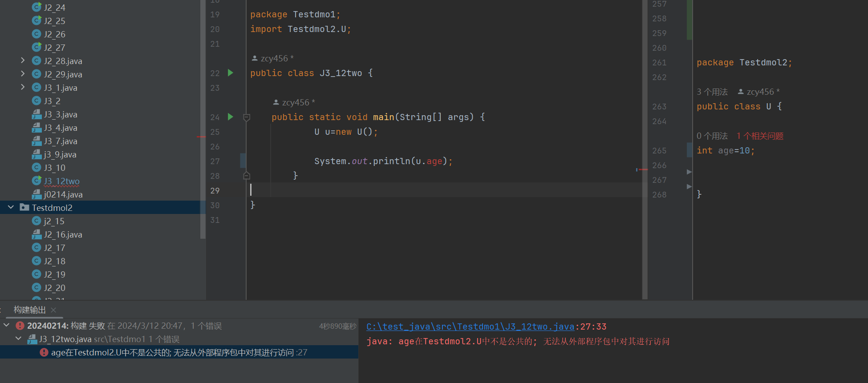Image resolution: width=868 pixels, height=383 pixels.
Task: Select J2_26 class icon
Action: tap(37, 34)
